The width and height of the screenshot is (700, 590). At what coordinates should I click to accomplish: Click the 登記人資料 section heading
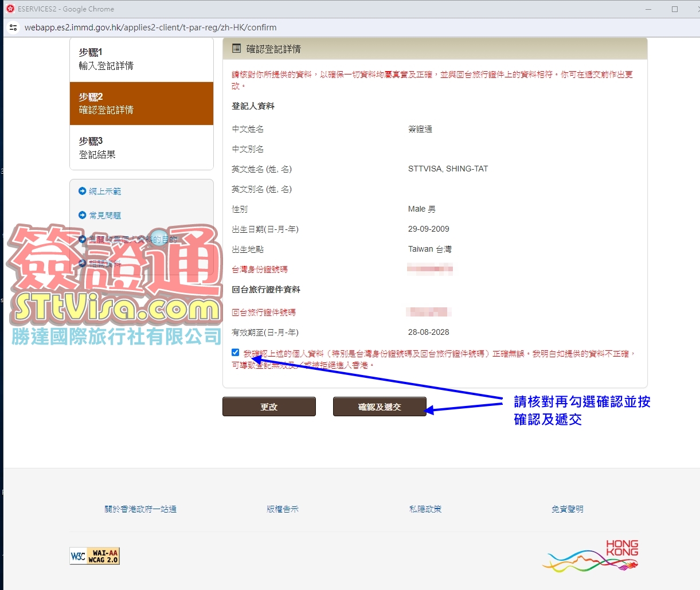point(253,106)
